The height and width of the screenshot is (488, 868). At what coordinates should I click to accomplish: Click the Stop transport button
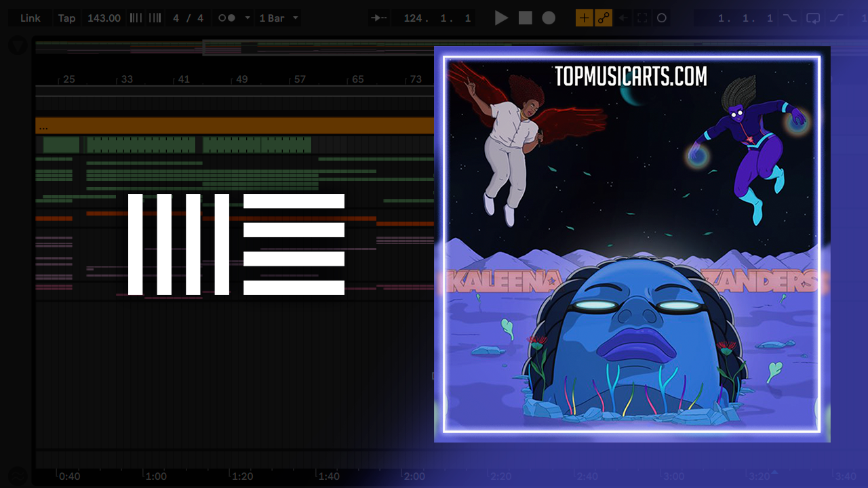(526, 18)
